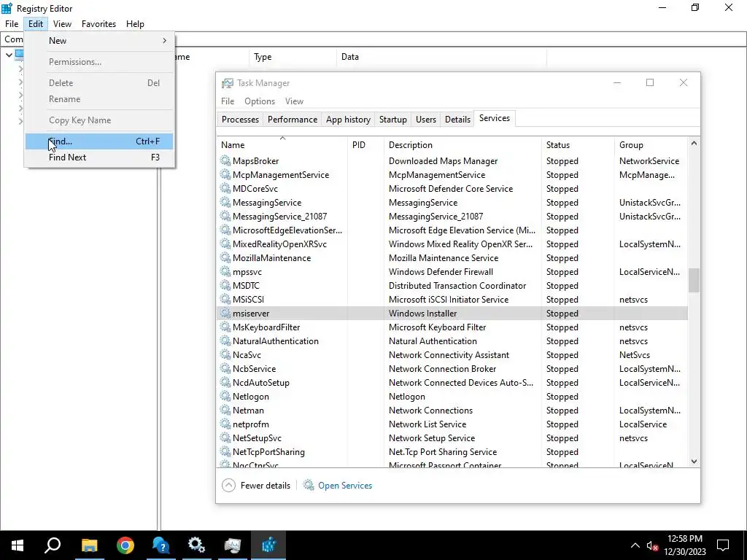Open Get Help app in taskbar
Screen dimensions: 747x560
click(161, 545)
